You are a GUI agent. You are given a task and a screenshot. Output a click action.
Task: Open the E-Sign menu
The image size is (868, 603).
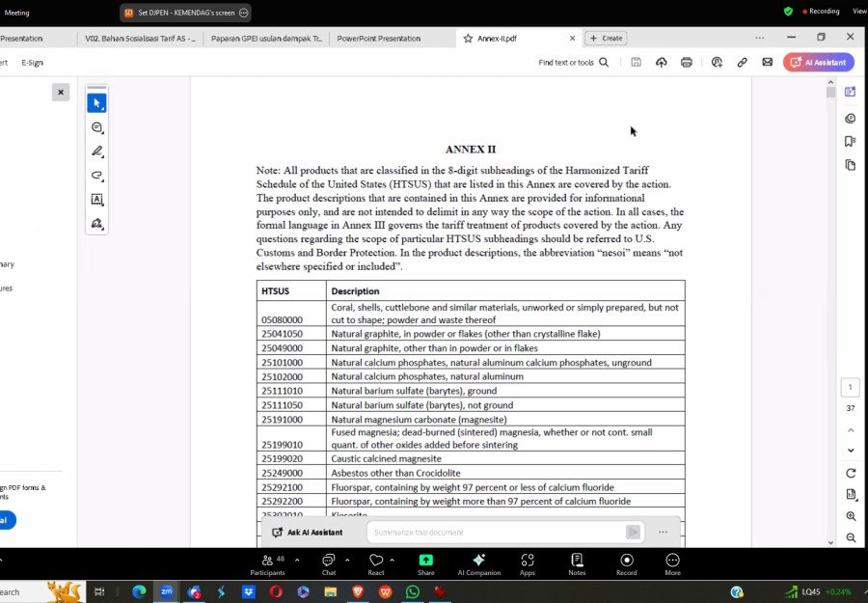click(x=32, y=63)
